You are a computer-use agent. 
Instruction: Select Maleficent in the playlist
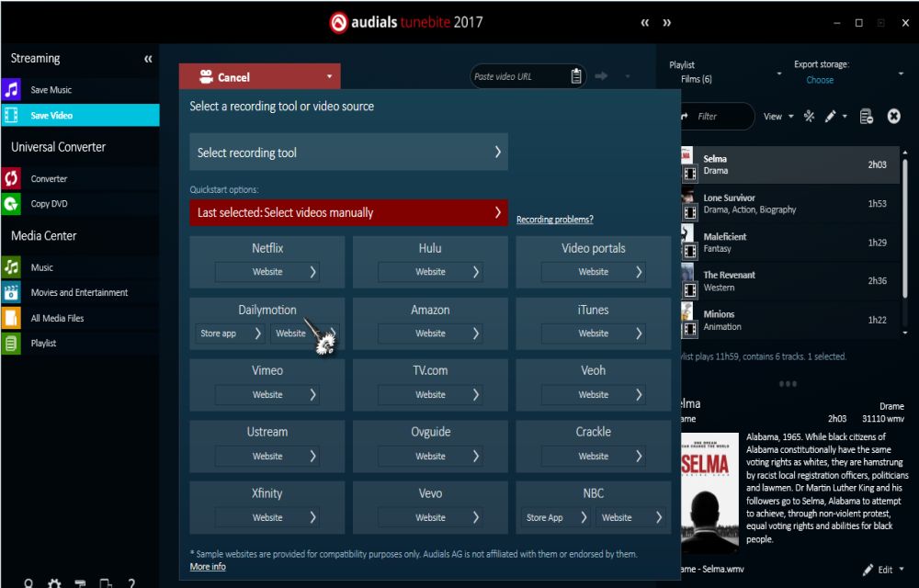(789, 243)
